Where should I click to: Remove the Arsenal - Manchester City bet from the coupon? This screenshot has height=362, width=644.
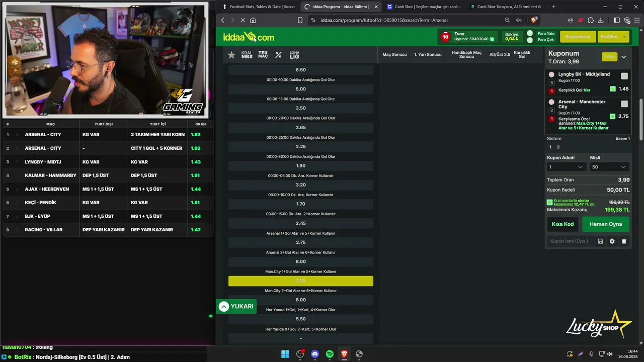(x=551, y=102)
